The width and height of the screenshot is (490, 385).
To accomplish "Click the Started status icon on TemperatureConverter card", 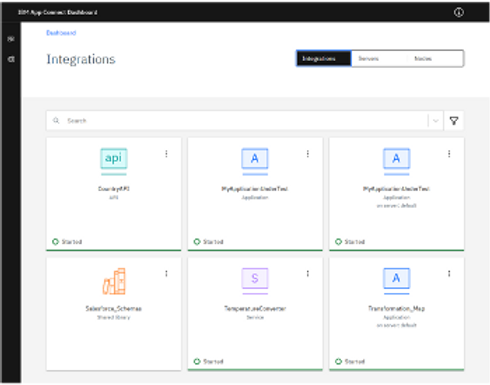I will (197, 361).
